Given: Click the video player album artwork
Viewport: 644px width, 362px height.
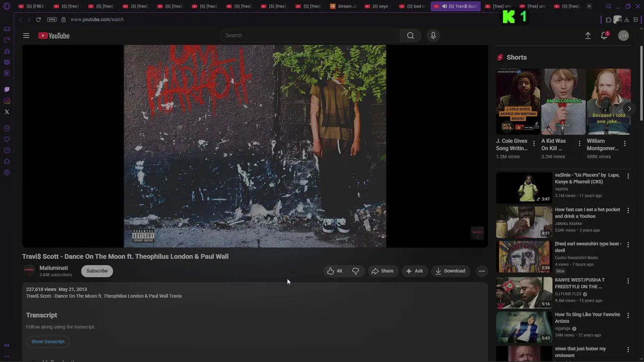Looking at the screenshot, I should pyautogui.click(x=255, y=146).
